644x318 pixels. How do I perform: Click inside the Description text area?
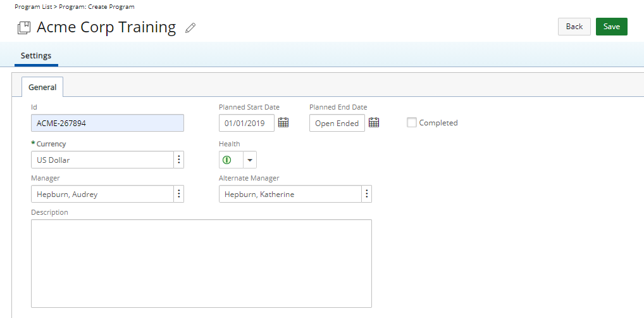point(201,264)
